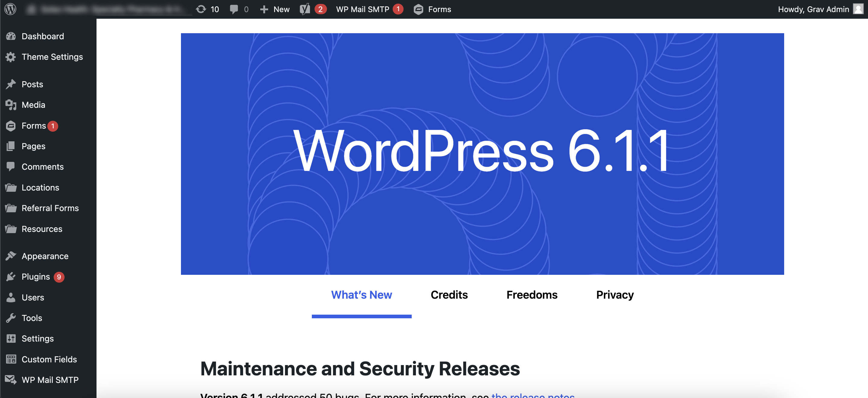Click the WP Mail SMTP envelope icon

click(x=11, y=380)
